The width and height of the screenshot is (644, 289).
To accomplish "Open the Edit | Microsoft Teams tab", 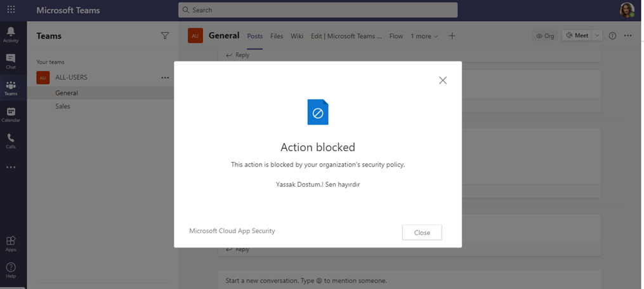I will [346, 36].
